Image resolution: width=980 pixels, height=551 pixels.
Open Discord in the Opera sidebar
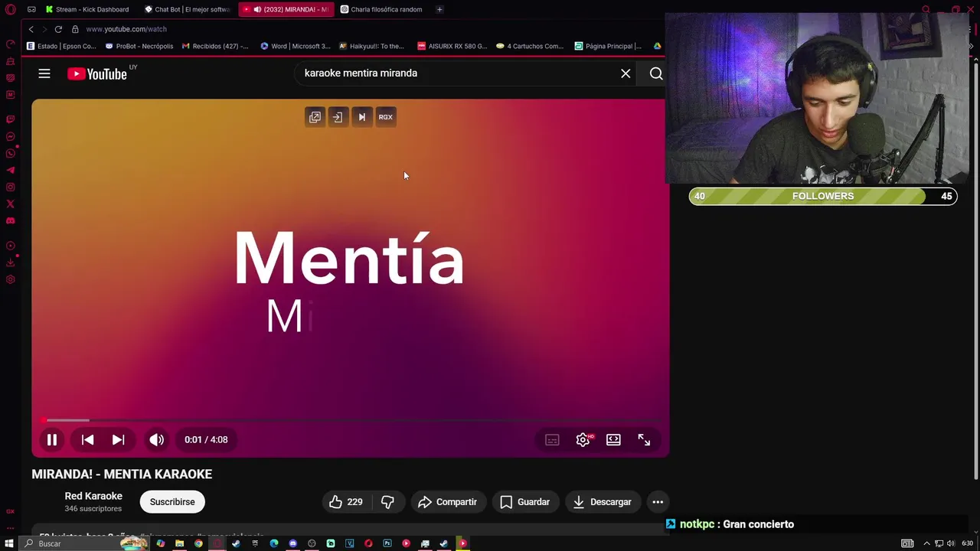pyautogui.click(x=11, y=221)
